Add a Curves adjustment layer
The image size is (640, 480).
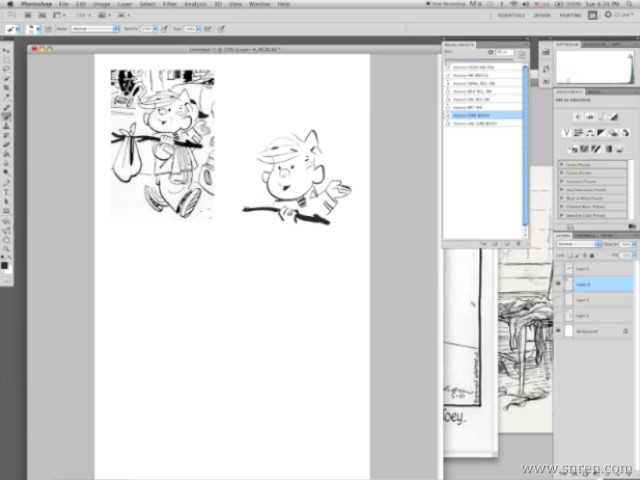click(x=602, y=117)
